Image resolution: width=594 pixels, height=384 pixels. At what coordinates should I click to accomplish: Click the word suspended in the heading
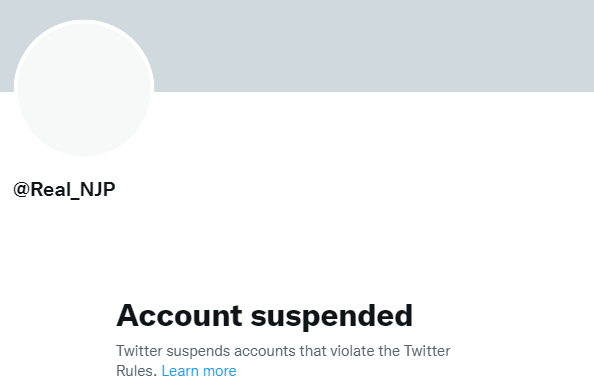click(331, 317)
